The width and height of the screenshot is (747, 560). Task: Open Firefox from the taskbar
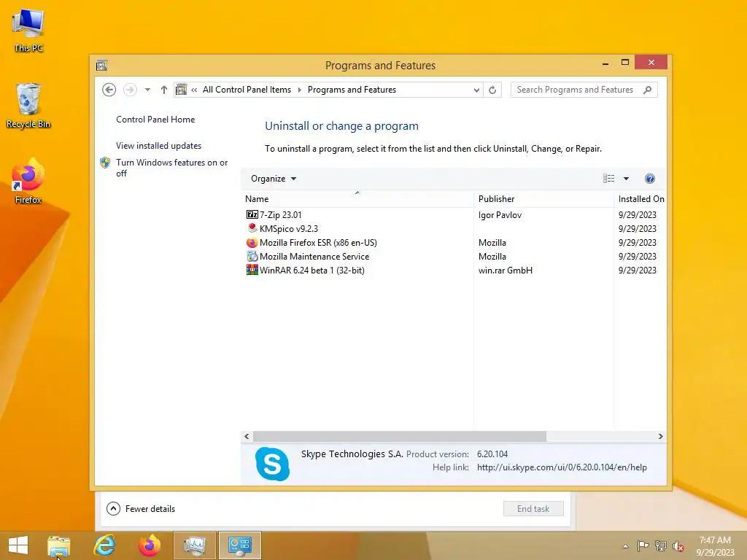pyautogui.click(x=150, y=545)
